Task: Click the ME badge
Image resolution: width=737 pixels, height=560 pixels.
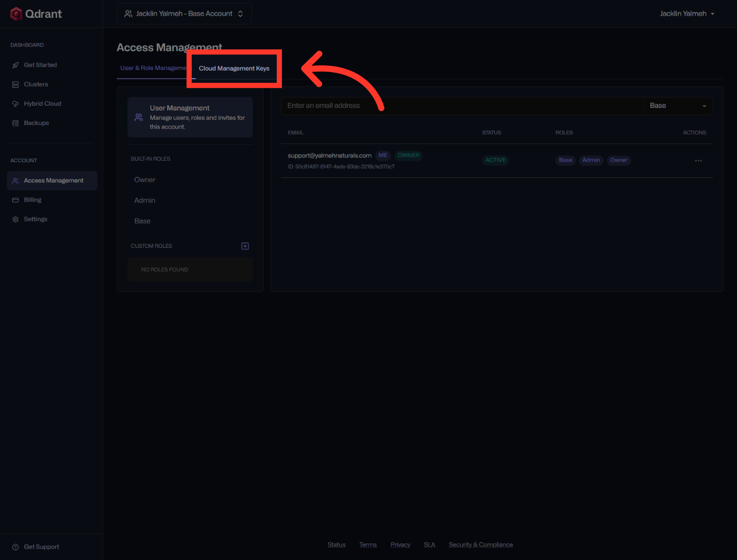Action: [383, 156]
